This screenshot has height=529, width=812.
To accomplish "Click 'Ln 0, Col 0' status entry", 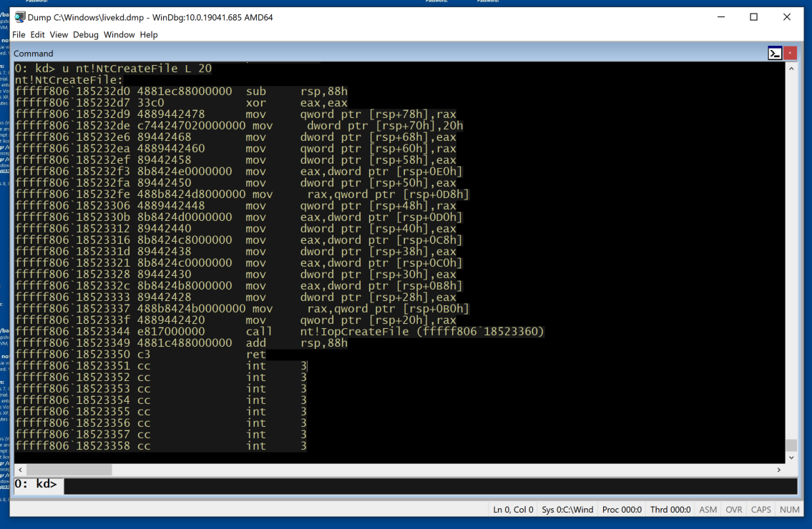I will pos(513,510).
